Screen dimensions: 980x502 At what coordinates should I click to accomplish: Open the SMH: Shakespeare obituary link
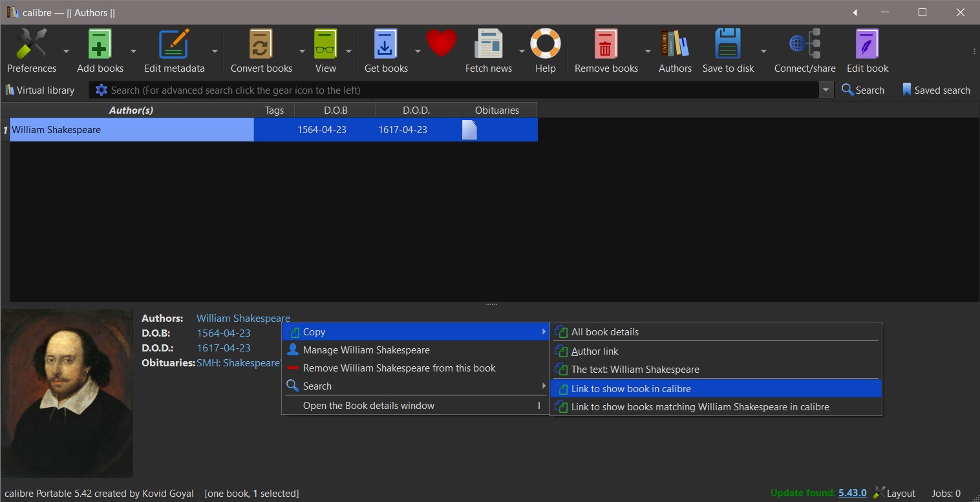[238, 363]
